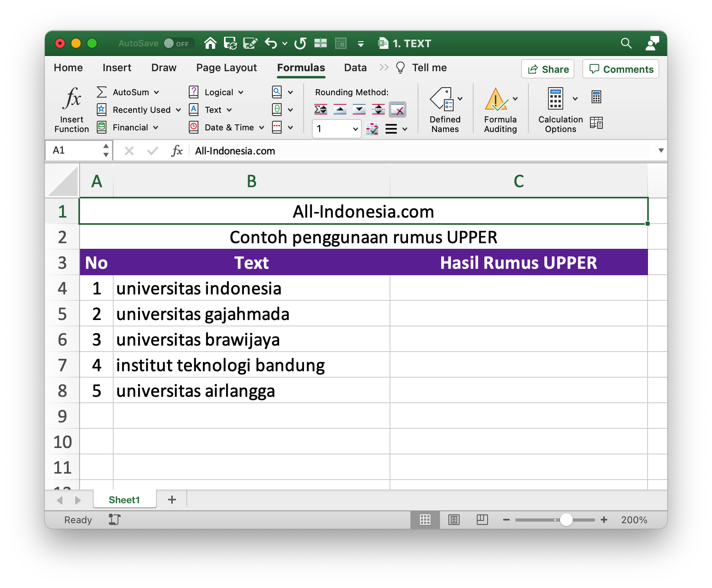Switch to Page Break Preview view
The height and width of the screenshot is (588, 712).
(x=482, y=520)
